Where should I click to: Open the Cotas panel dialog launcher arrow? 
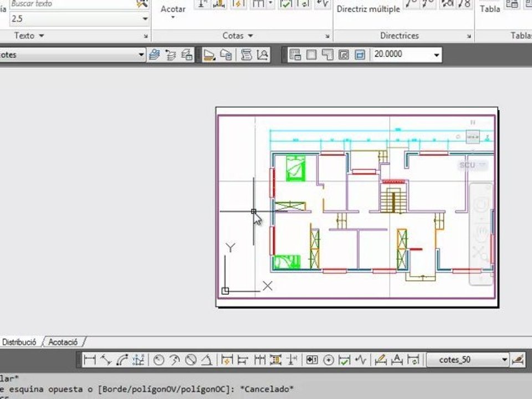point(328,36)
